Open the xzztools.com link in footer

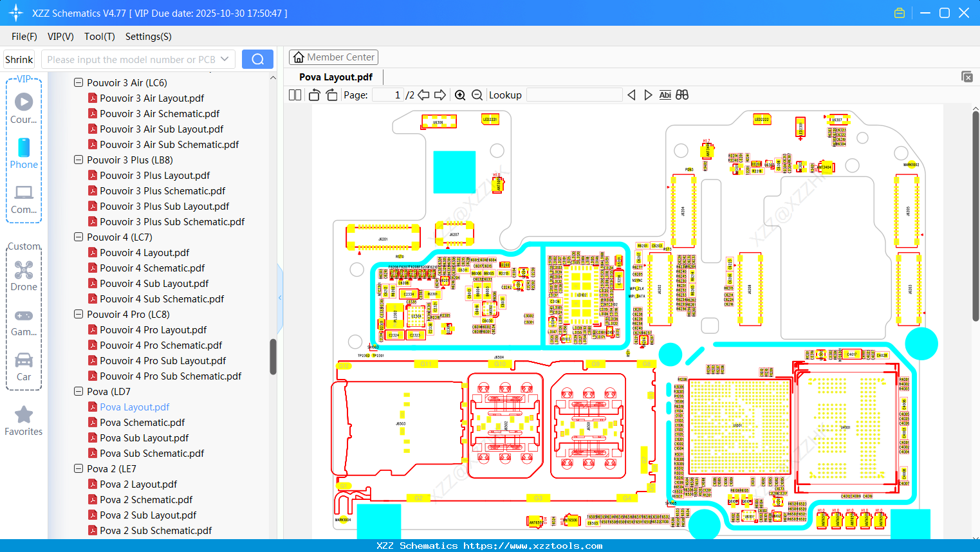tap(533, 546)
